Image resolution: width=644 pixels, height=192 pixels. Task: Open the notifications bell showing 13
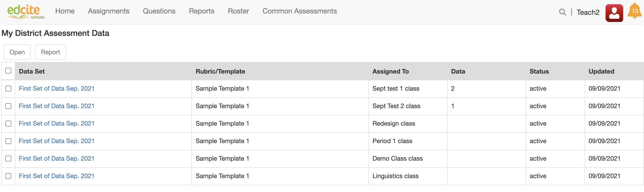click(x=635, y=11)
